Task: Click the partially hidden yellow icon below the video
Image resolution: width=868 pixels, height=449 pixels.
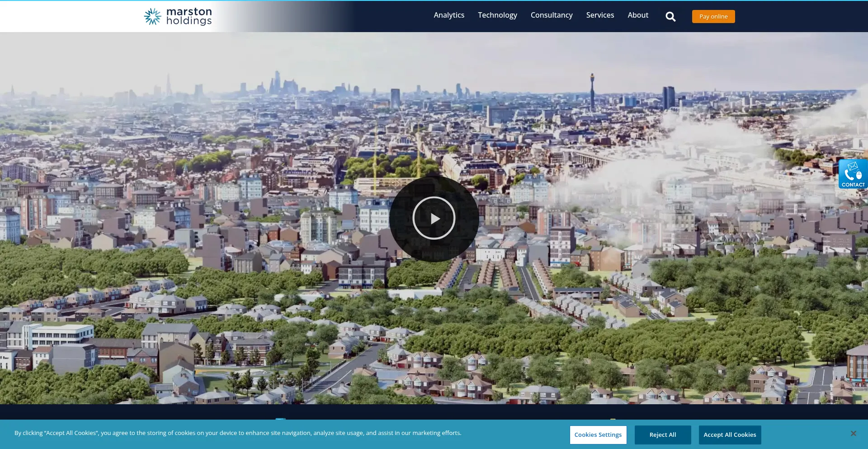Action: 613,419
